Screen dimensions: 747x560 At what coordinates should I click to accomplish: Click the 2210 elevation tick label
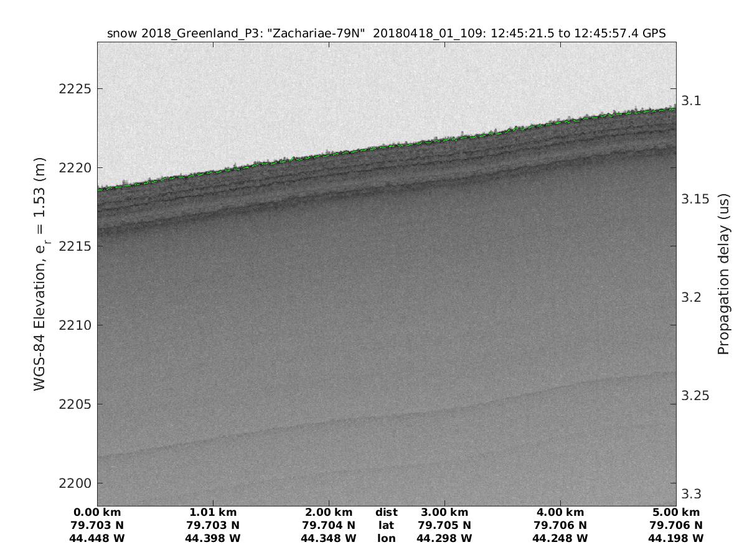[75, 325]
